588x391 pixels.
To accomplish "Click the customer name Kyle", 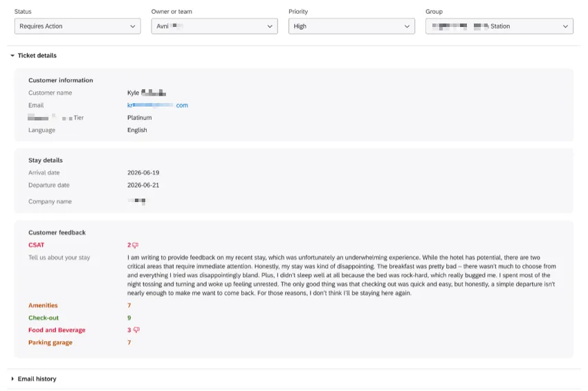I will point(147,93).
